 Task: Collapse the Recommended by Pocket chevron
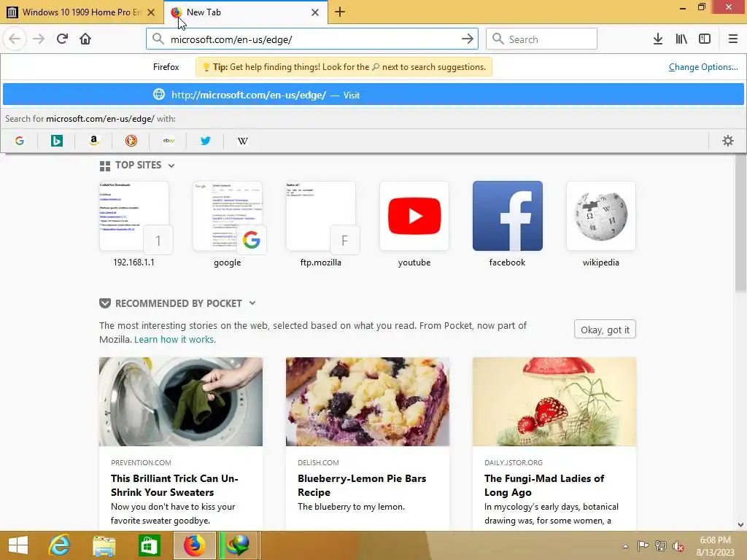click(252, 303)
